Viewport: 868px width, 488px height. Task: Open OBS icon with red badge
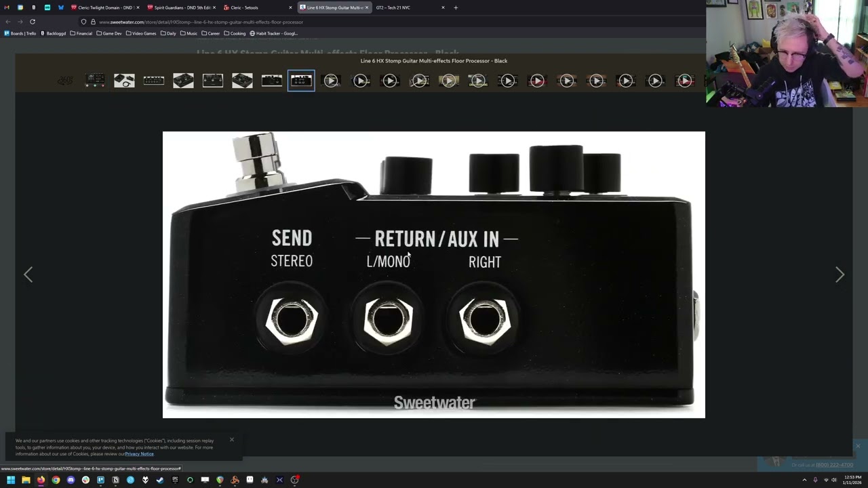(294, 480)
